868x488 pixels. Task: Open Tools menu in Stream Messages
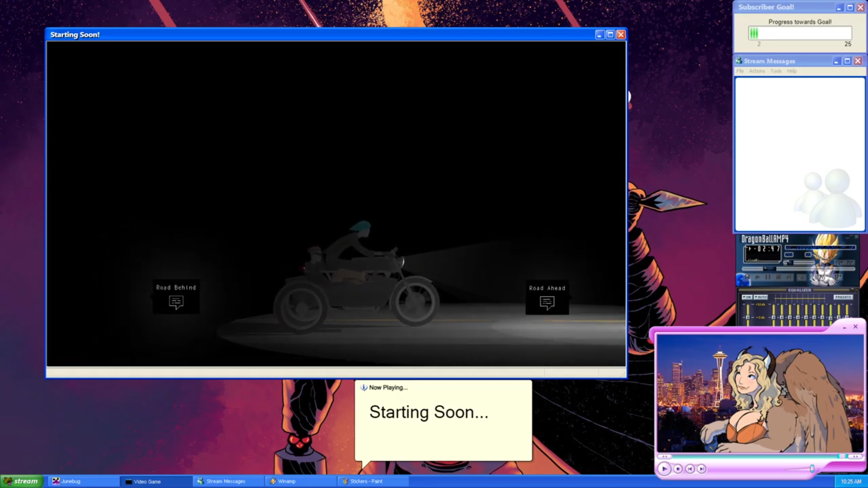click(776, 71)
